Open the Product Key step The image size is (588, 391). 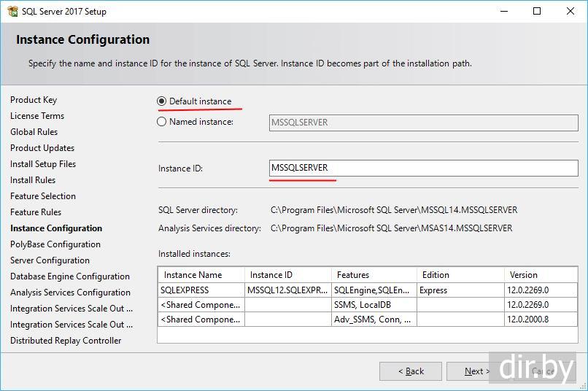click(34, 100)
